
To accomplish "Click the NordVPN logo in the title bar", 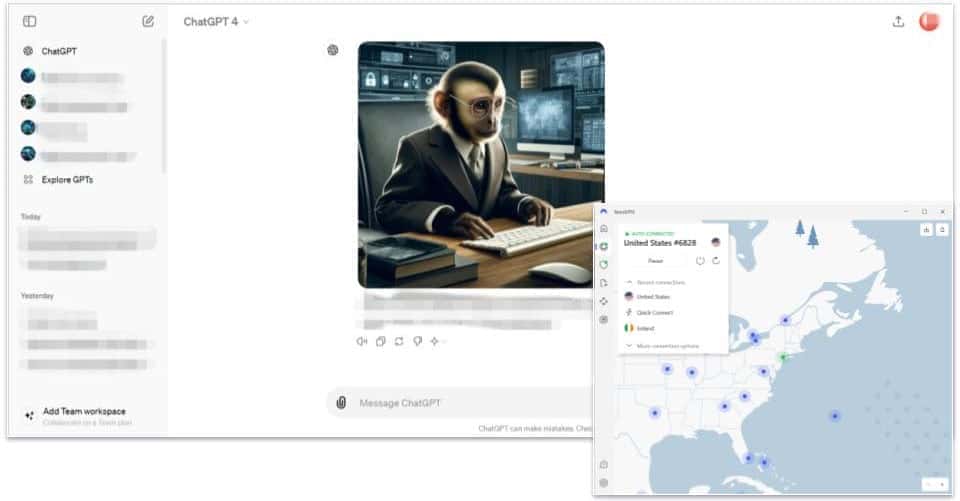I will pyautogui.click(x=604, y=211).
